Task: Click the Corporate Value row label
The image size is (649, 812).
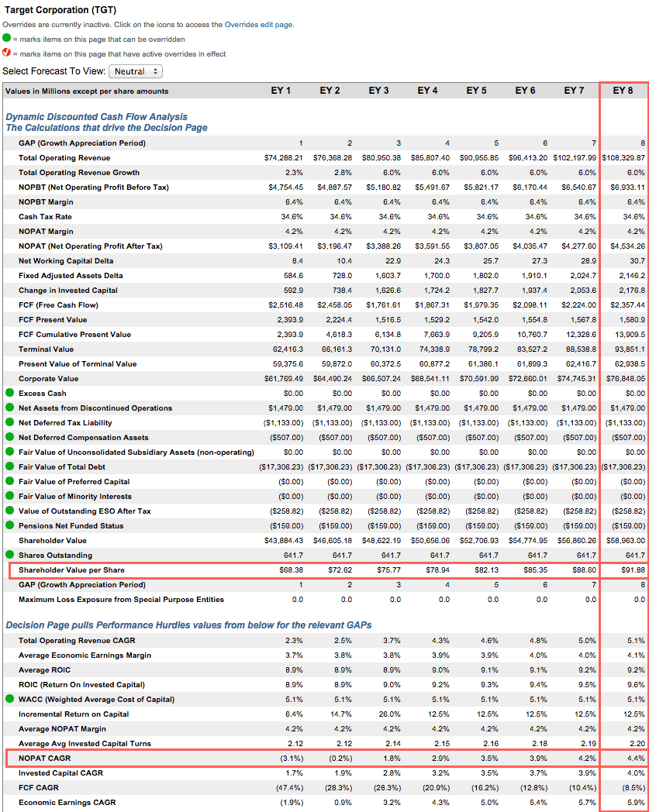Action: (49, 379)
